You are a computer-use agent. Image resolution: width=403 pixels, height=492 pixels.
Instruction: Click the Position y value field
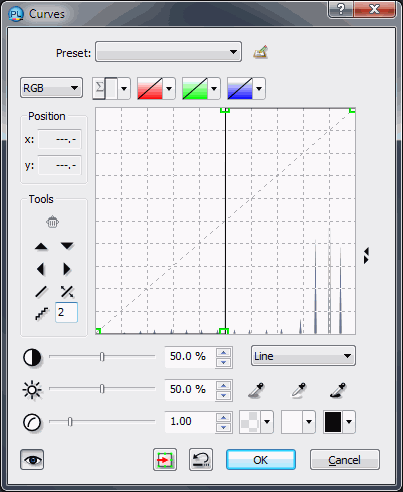point(59,165)
